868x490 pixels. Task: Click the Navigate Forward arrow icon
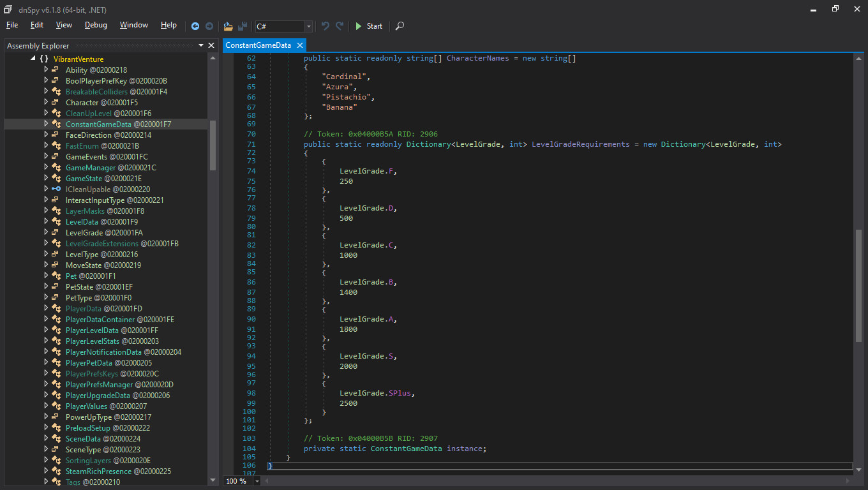point(209,26)
